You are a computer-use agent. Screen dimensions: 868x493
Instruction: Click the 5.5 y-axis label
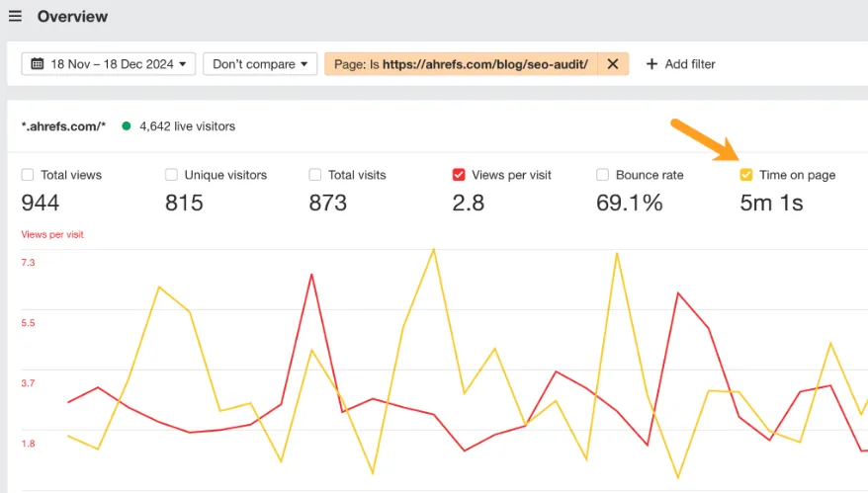click(x=29, y=323)
